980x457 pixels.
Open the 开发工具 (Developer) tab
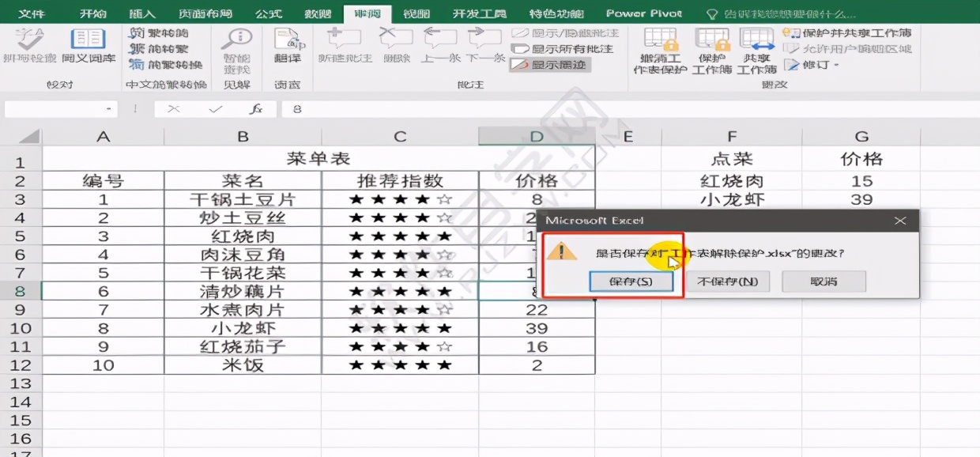click(481, 13)
